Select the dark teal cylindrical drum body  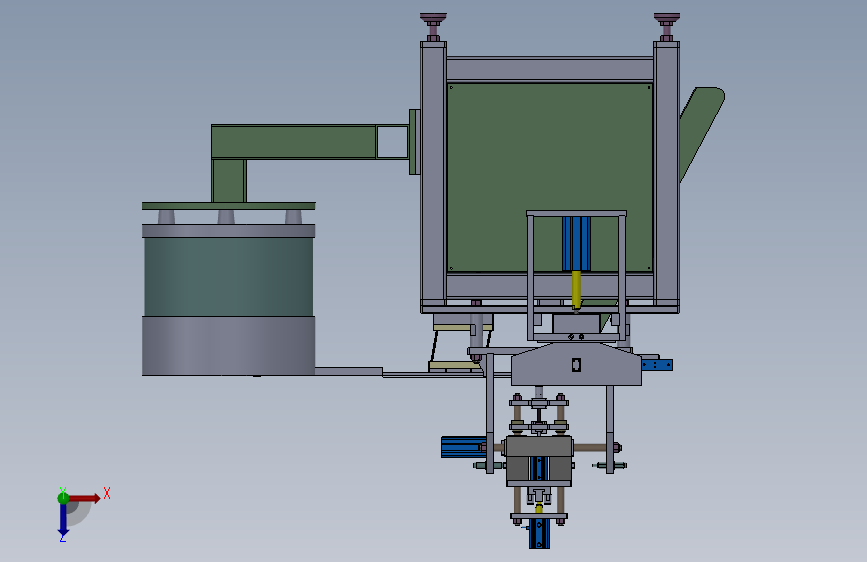228,277
